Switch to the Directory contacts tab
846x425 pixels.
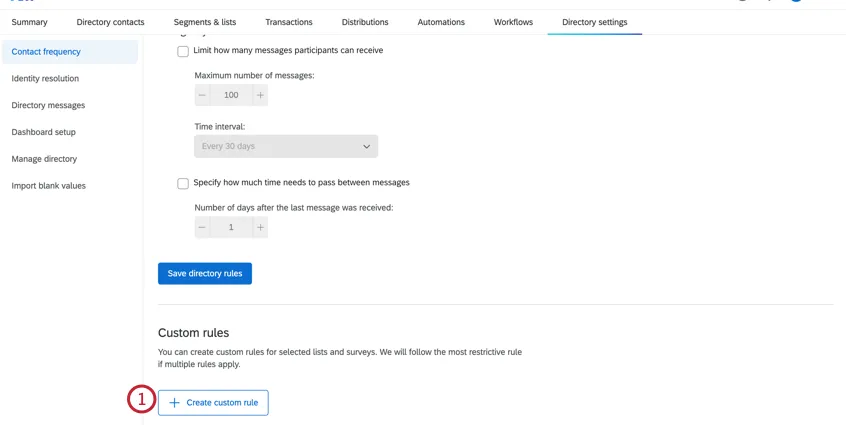(x=110, y=22)
